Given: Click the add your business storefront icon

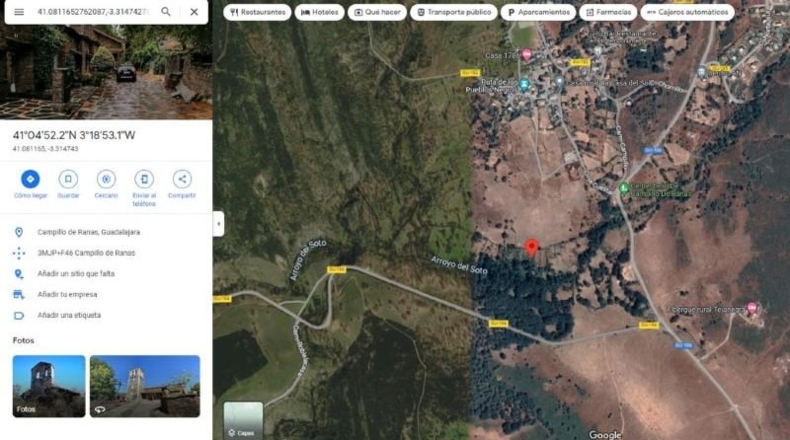Looking at the screenshot, I should (19, 294).
